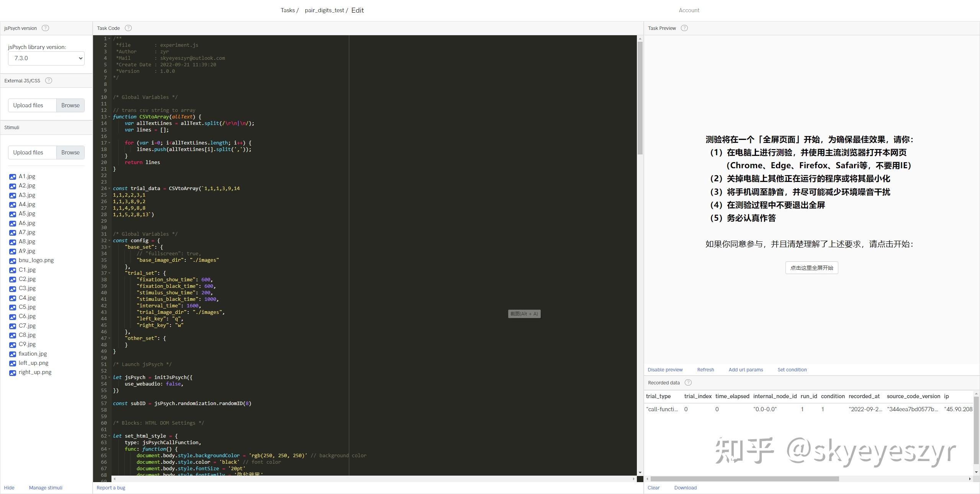
Task: Open jsPsych library version dropdown
Action: pyautogui.click(x=46, y=58)
